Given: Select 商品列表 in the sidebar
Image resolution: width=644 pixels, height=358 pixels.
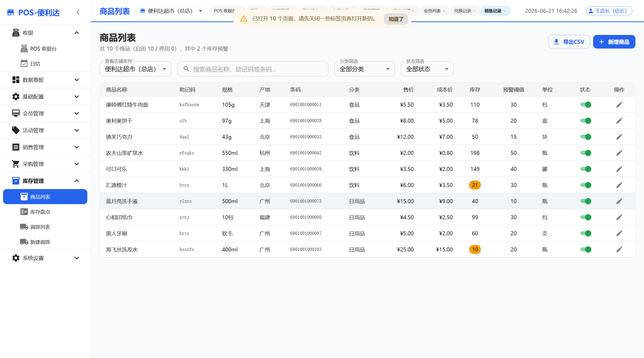Looking at the screenshot, I should coord(45,197).
